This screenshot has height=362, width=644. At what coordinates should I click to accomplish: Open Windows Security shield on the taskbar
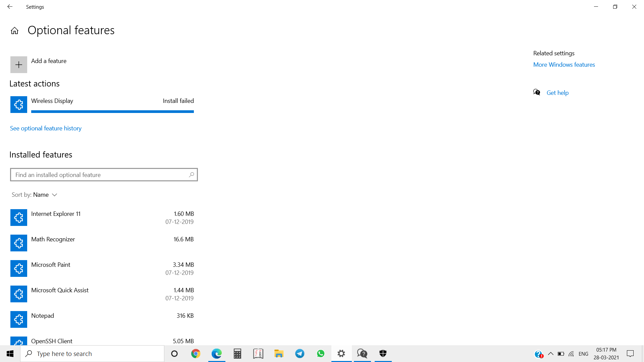tap(383, 354)
